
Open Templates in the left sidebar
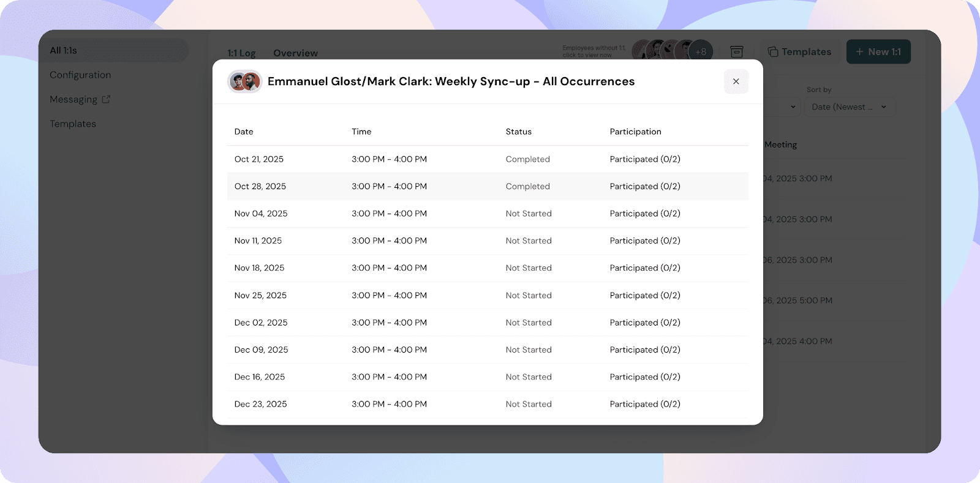pyautogui.click(x=73, y=124)
